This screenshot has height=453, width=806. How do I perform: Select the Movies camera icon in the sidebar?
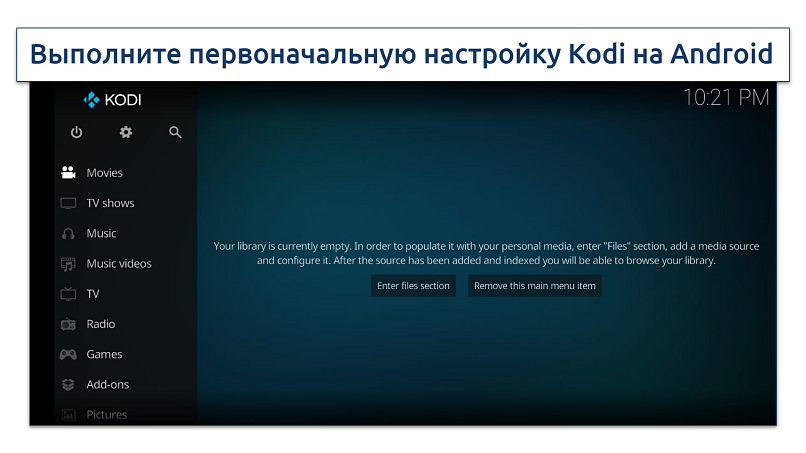tap(68, 173)
